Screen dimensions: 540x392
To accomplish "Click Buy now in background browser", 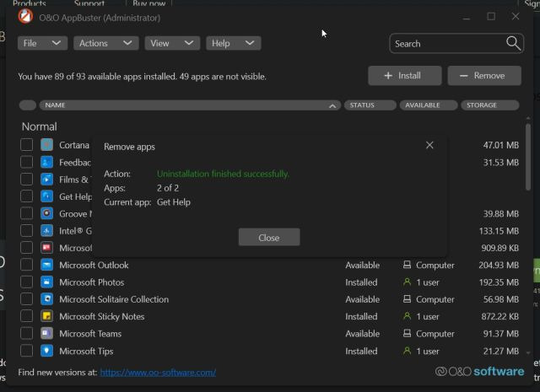I will point(148,3).
